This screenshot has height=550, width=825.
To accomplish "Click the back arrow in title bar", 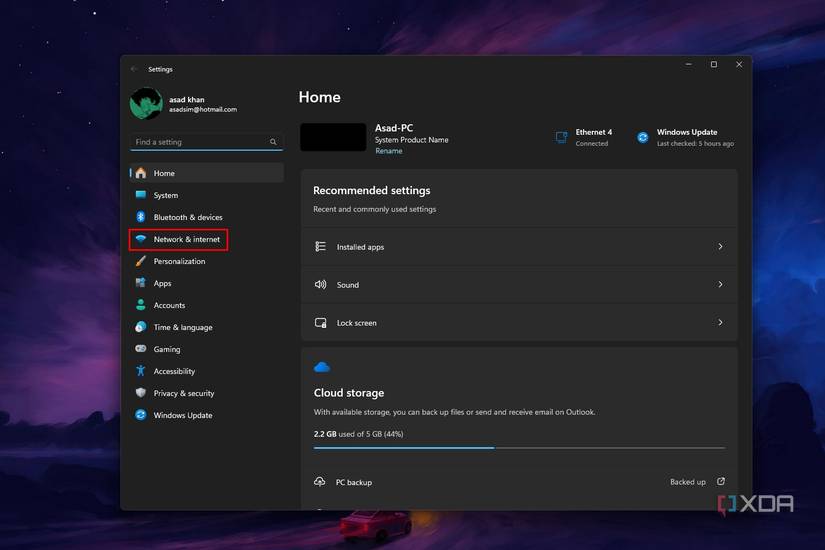I will pos(134,69).
